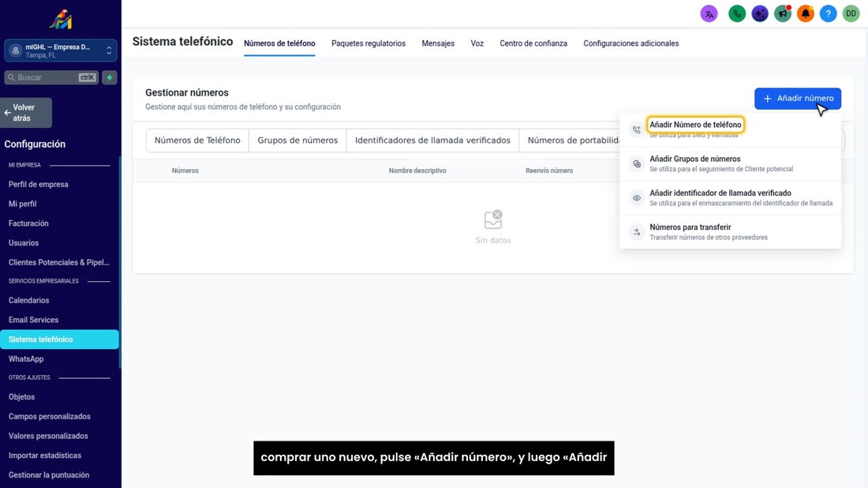The width and height of the screenshot is (868, 488).
Task: Select Añadir Grupos de números option
Action: pos(730,164)
